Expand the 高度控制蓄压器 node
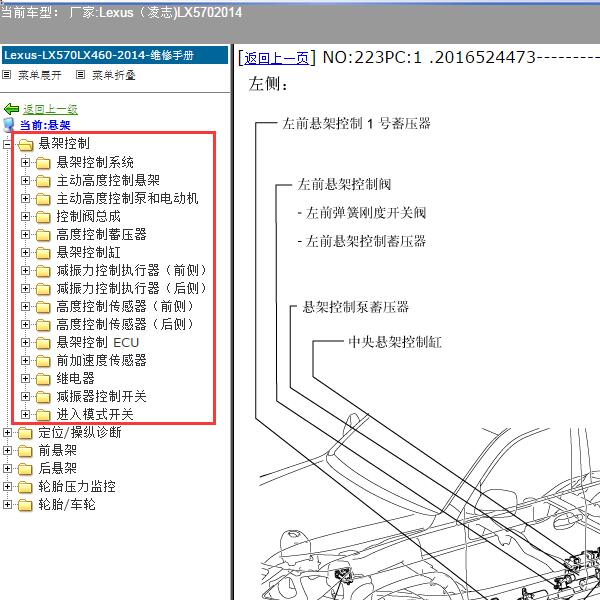Viewport: 600px width, 600px height. (x=25, y=235)
